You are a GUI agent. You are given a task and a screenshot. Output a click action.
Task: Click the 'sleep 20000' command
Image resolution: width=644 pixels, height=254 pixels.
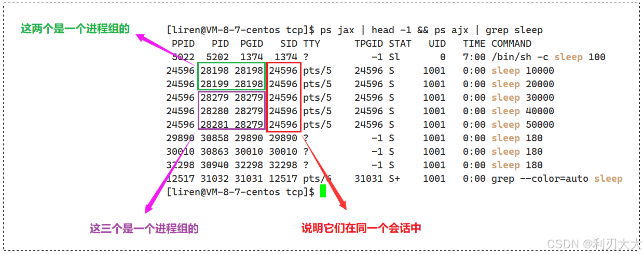click(523, 84)
